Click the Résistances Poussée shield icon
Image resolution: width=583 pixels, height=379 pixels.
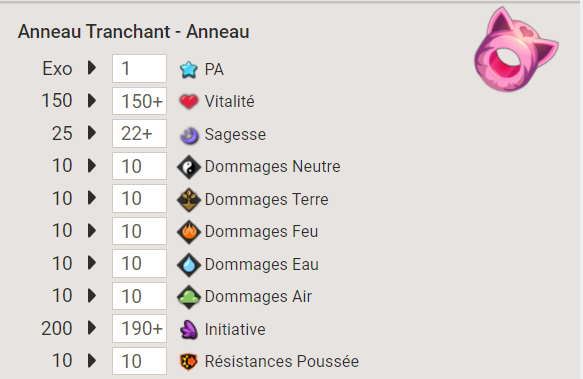click(189, 362)
